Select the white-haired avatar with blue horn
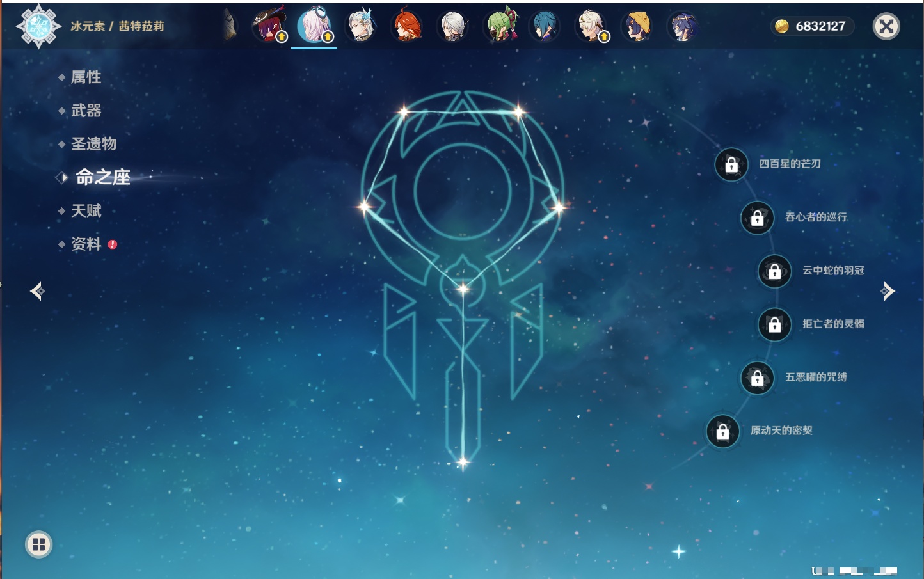This screenshot has width=924, height=579. 361,26
